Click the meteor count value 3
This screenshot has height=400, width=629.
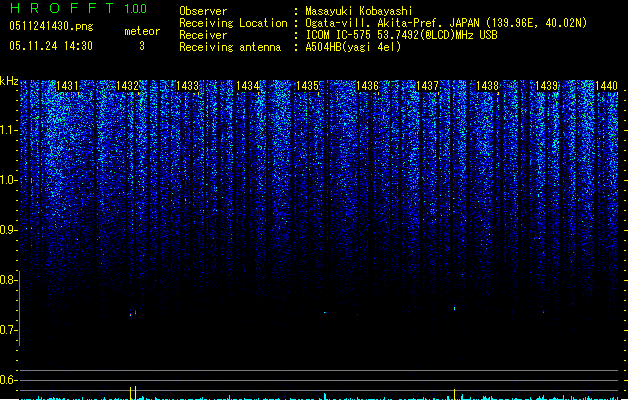142,46
